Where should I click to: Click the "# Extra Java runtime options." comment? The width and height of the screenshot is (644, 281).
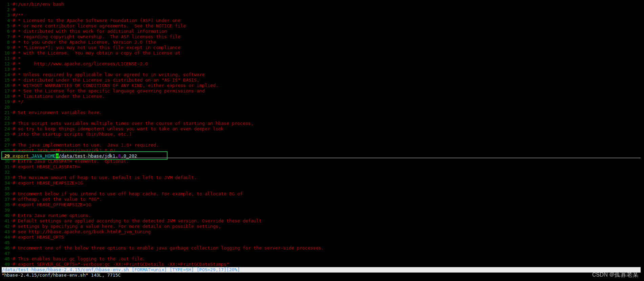pos(52,215)
